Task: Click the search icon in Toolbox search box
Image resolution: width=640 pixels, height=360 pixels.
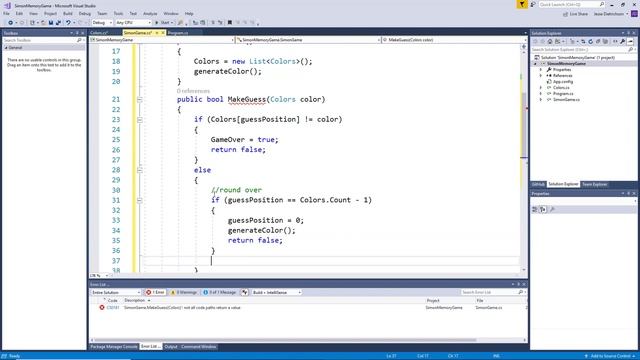Action: point(79,40)
